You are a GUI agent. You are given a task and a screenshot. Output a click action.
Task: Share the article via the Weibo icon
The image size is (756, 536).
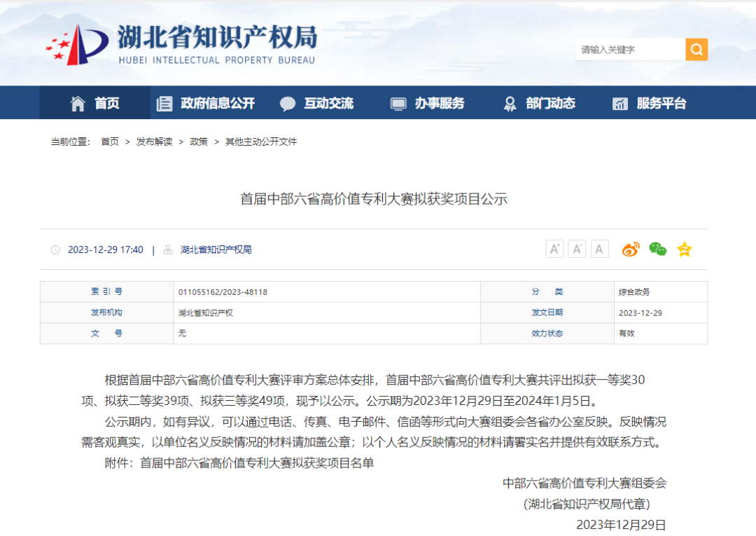click(631, 249)
